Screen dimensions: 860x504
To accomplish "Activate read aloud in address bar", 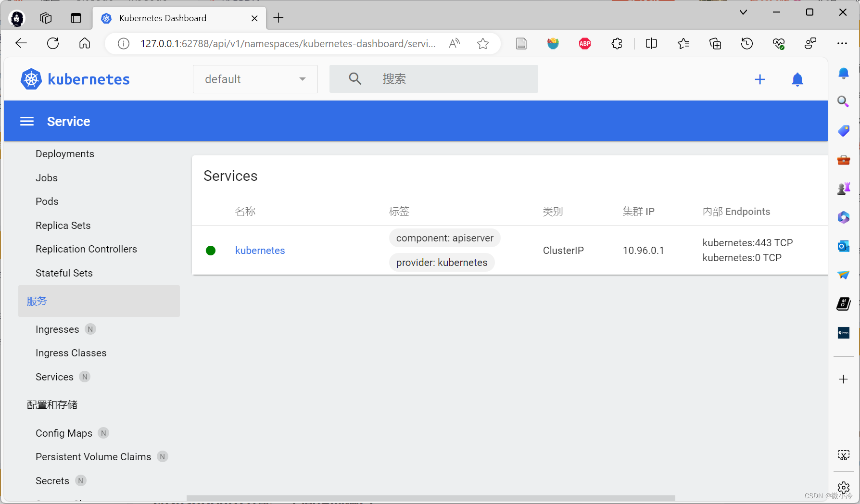I will (x=454, y=44).
